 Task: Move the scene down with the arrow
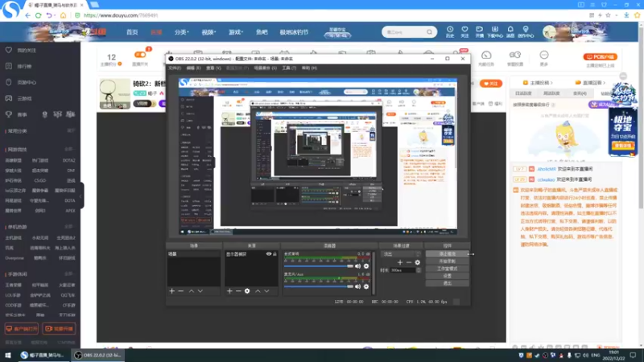click(200, 291)
